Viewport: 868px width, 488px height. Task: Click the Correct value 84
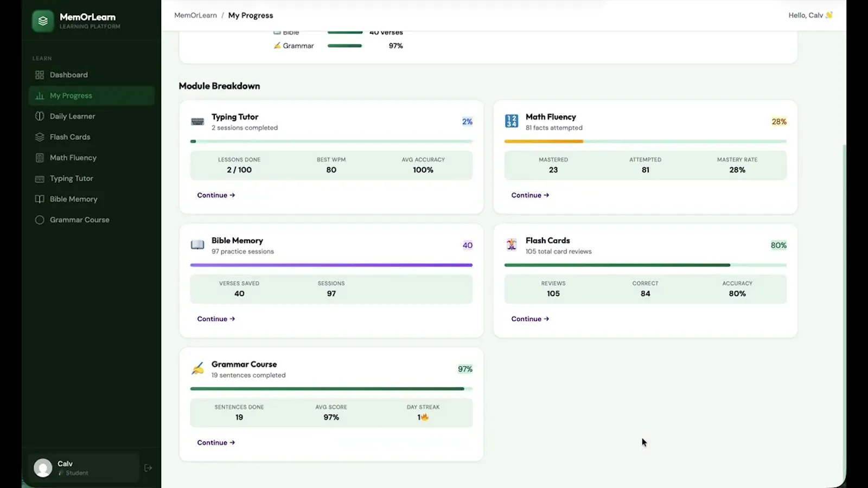coord(646,293)
